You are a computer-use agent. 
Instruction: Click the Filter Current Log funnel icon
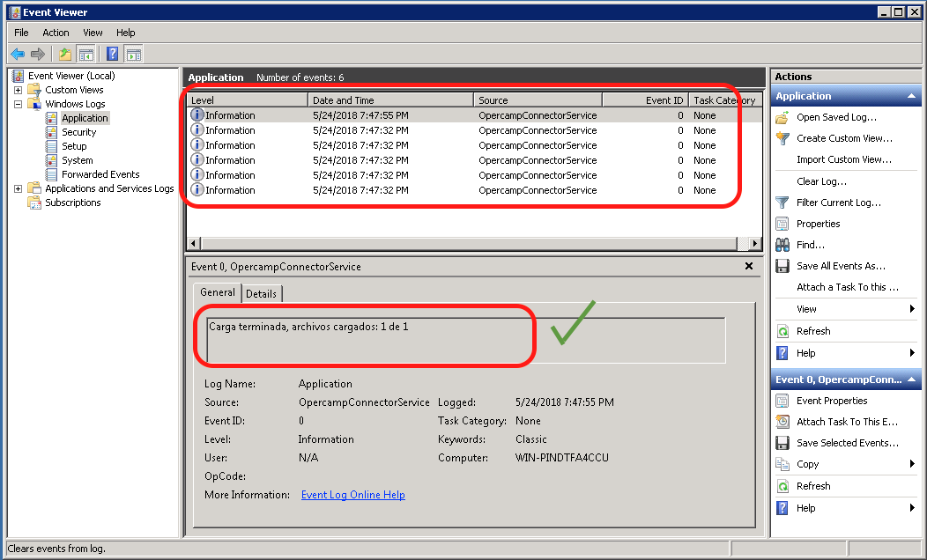point(782,203)
